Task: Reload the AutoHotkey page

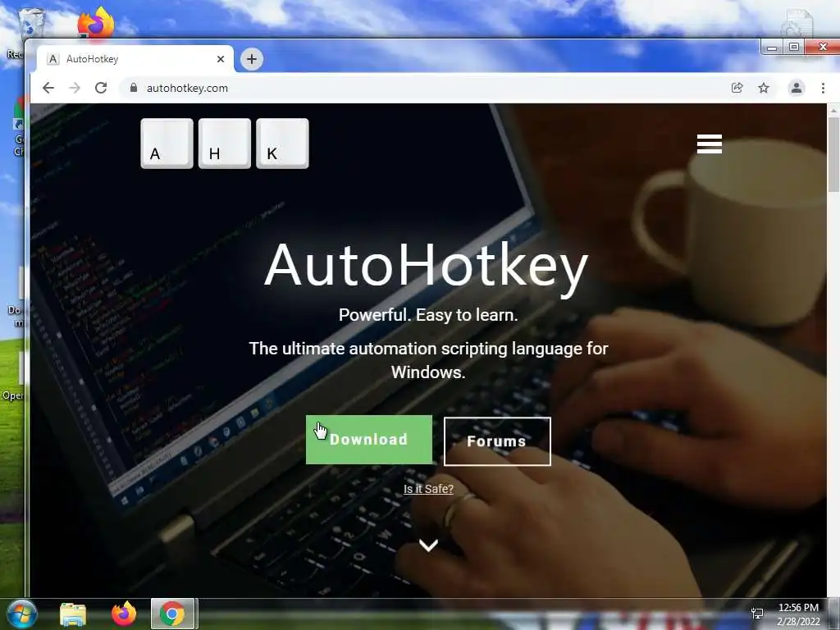Action: point(101,88)
